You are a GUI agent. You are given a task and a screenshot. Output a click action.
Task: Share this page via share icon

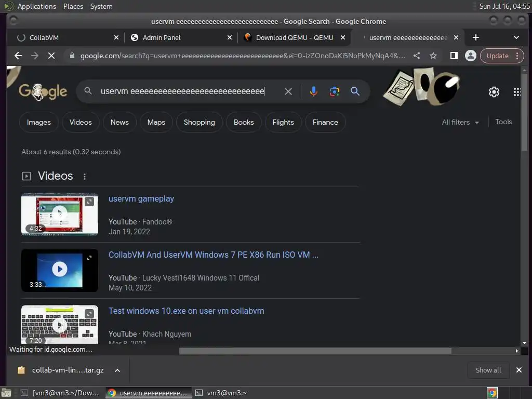click(x=417, y=56)
